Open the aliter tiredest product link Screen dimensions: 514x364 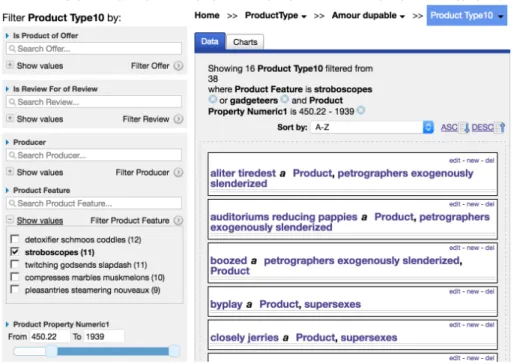[243, 173]
